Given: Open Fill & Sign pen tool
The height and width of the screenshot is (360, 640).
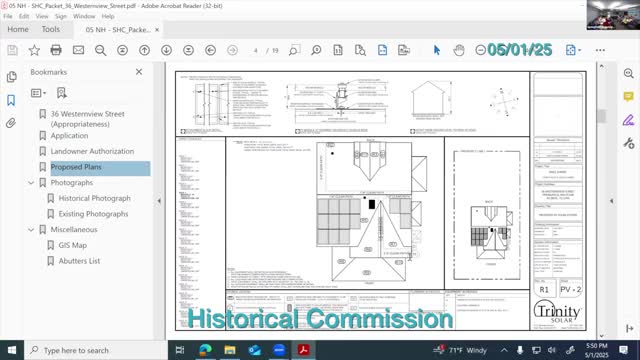Looking at the screenshot, I should [x=629, y=120].
